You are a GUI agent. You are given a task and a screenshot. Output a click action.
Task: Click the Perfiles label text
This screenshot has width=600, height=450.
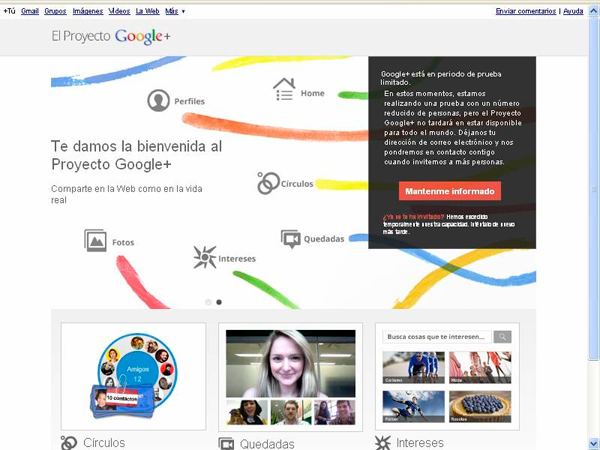189,101
